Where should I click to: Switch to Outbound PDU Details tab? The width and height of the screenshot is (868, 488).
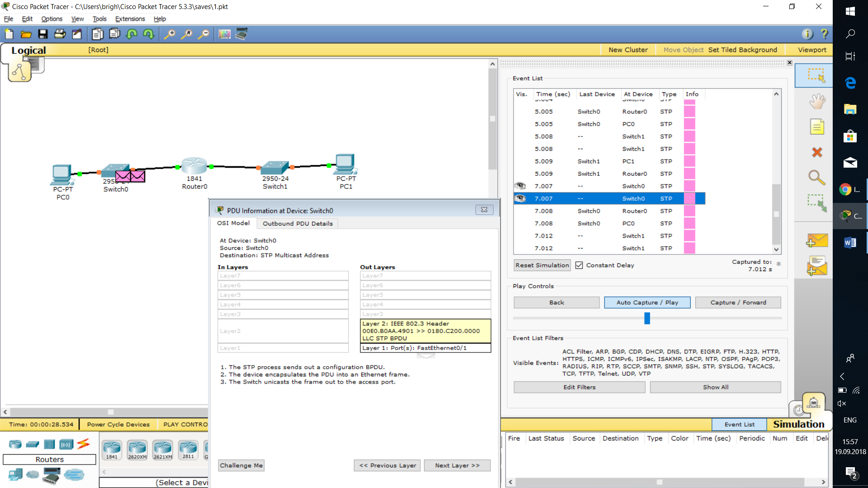click(x=297, y=223)
